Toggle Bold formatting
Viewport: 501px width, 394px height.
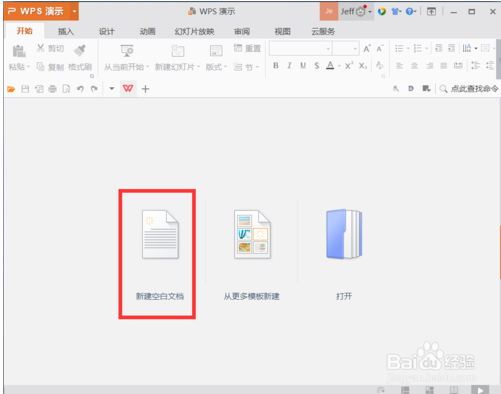click(x=276, y=66)
